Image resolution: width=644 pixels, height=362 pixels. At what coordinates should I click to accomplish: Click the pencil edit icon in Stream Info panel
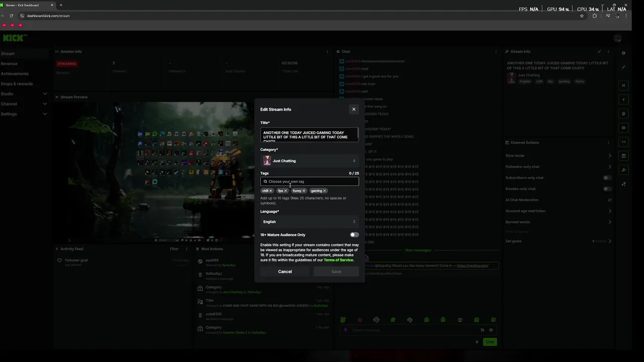pos(599,51)
